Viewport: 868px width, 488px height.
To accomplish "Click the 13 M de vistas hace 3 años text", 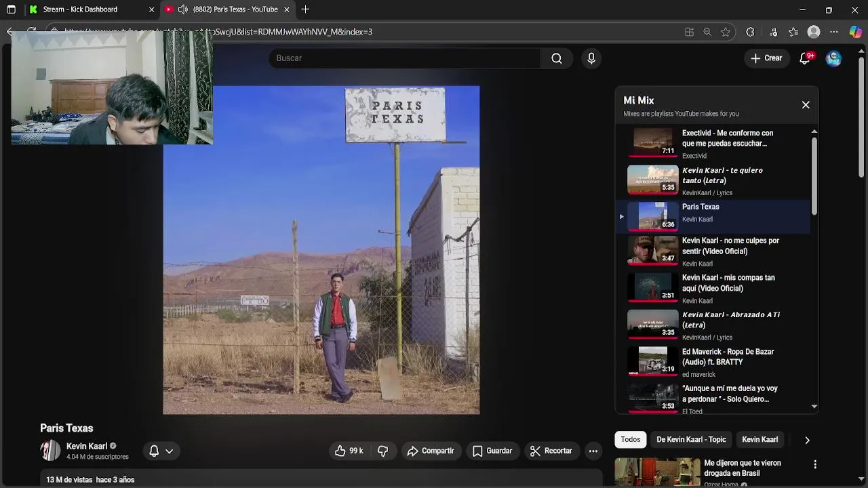I will tap(90, 480).
